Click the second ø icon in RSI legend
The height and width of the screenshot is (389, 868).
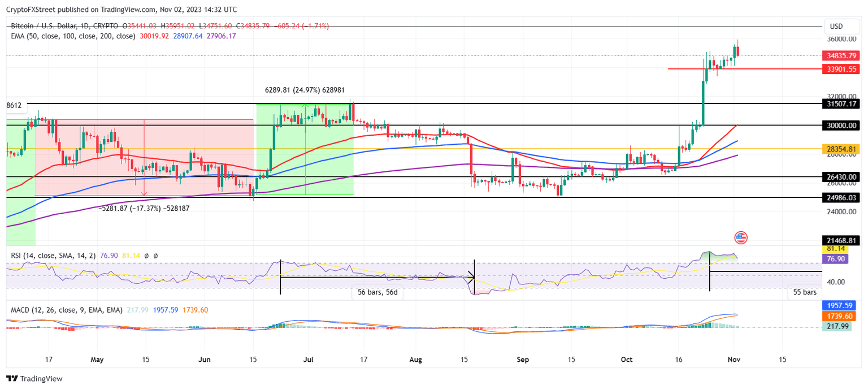point(156,256)
